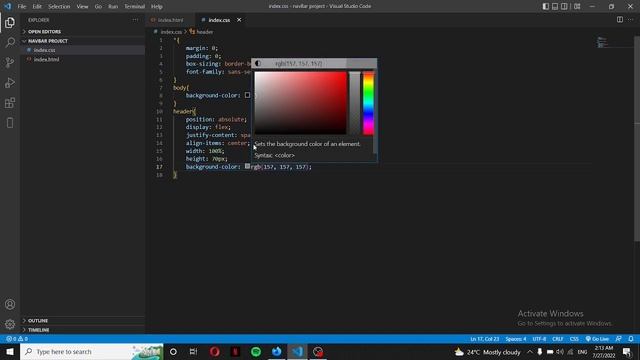Open the Accounts menu icon
Screen dimensions: 640x360
[10, 304]
